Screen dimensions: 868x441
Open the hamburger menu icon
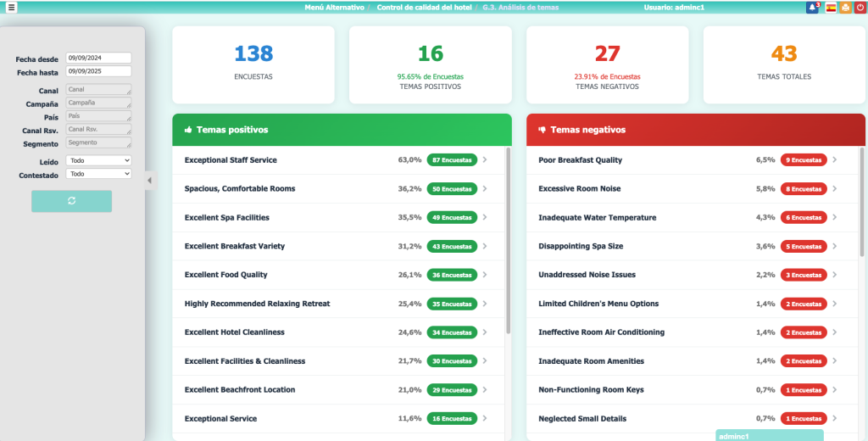(11, 7)
